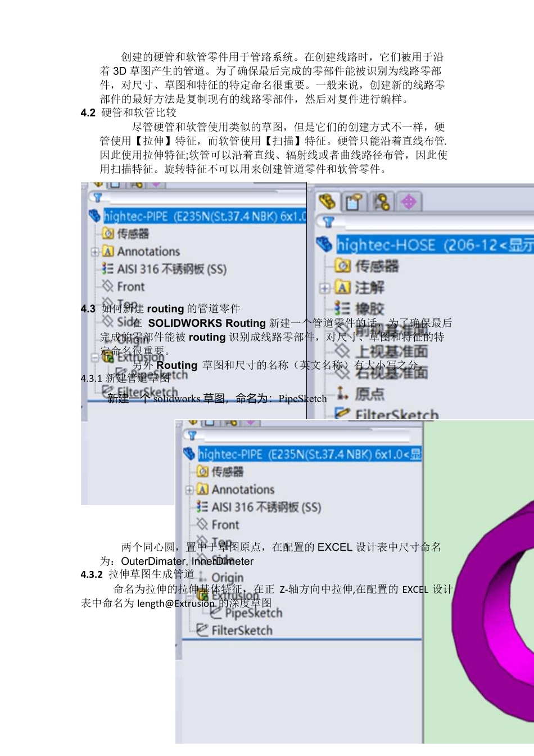534x756 pixels.
Task: Click 原点 origin icon in HOSE tree
Action: point(342,393)
